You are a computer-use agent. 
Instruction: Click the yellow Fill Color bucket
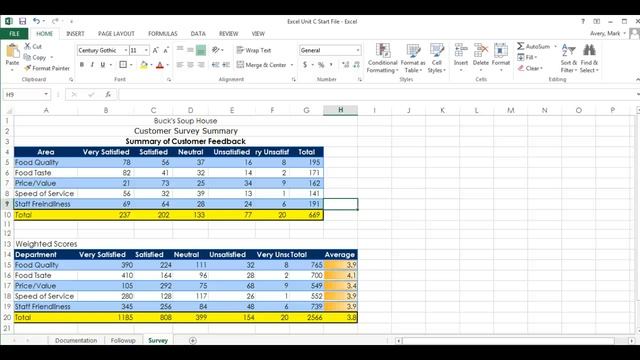pyautogui.click(x=144, y=64)
